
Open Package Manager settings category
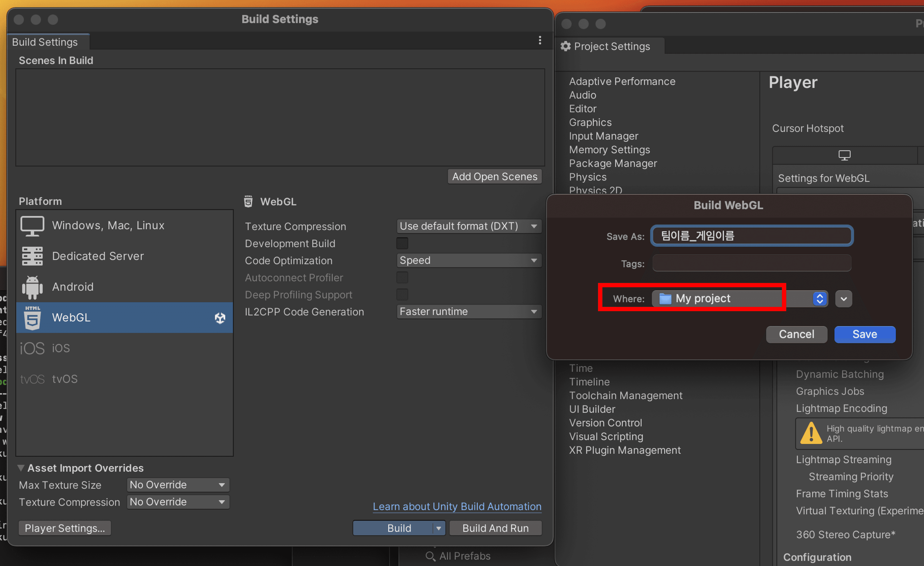613,163
